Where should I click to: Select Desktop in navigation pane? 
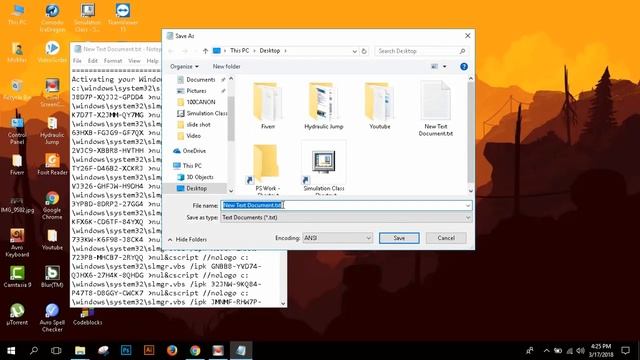click(x=196, y=188)
